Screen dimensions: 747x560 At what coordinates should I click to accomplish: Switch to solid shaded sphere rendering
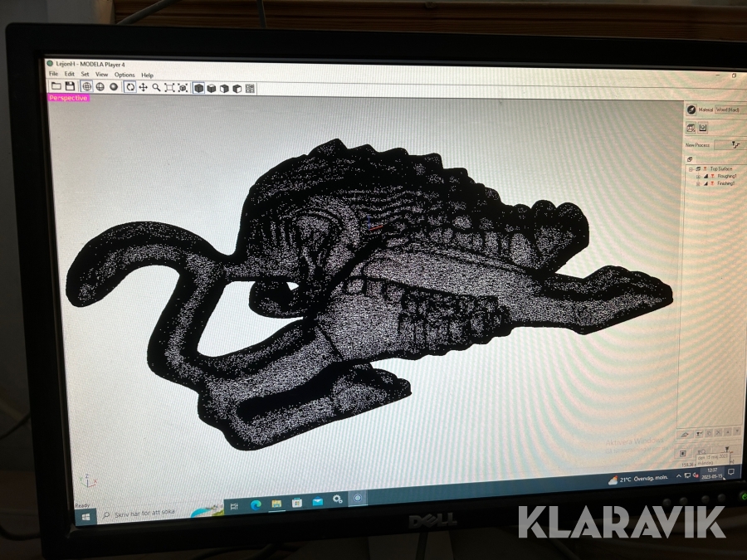point(114,87)
